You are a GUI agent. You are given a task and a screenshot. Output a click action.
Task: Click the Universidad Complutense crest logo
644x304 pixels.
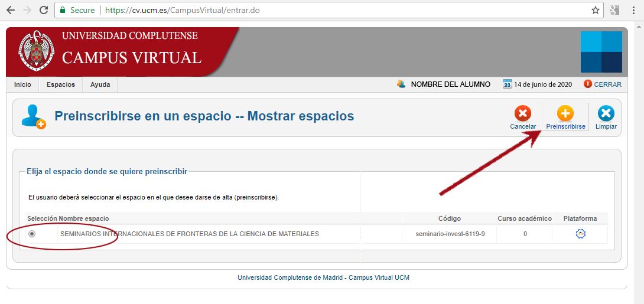pyautogui.click(x=36, y=51)
